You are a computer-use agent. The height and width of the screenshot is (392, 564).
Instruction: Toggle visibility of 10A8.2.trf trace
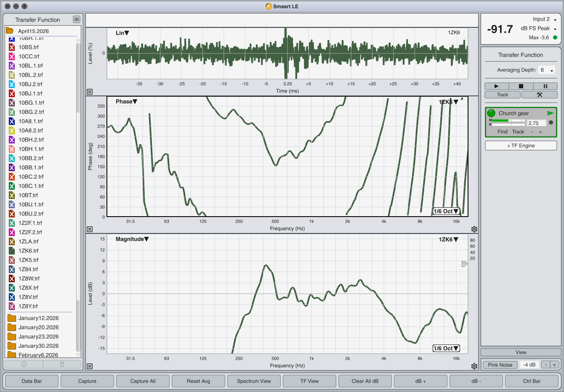[12, 130]
